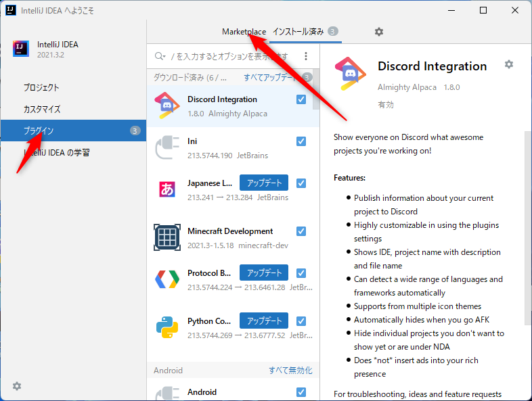Image resolution: width=532 pixels, height=401 pixels.
Task: Select the プロジェクト item in sidebar
Action: pyautogui.click(x=42, y=88)
